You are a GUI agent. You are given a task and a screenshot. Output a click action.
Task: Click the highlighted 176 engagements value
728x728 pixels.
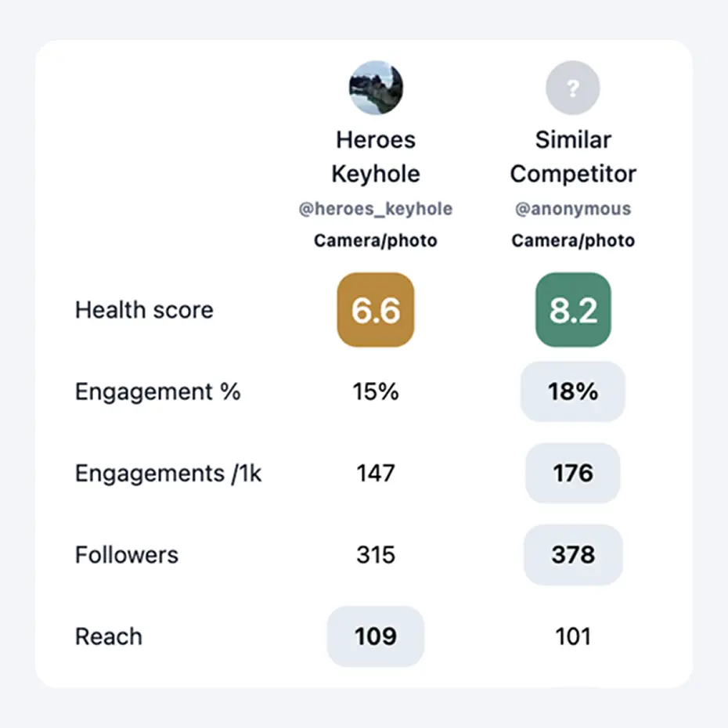(573, 473)
